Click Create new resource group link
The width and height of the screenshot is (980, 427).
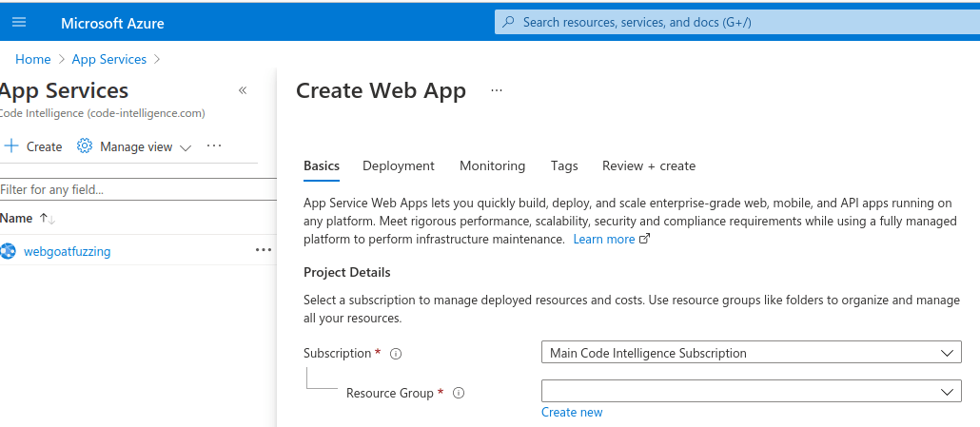572,412
